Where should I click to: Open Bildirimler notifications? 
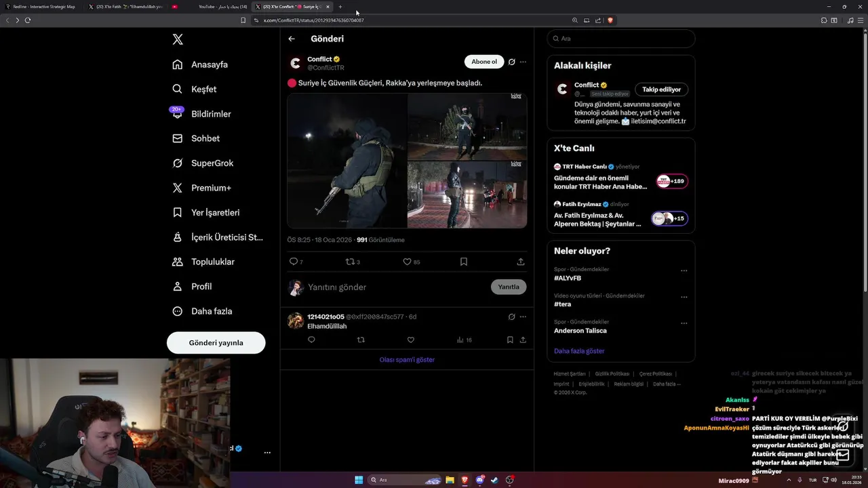click(x=201, y=114)
